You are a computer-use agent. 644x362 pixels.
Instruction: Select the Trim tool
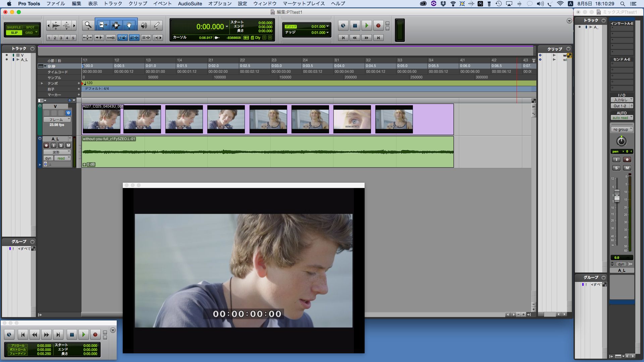tap(103, 25)
